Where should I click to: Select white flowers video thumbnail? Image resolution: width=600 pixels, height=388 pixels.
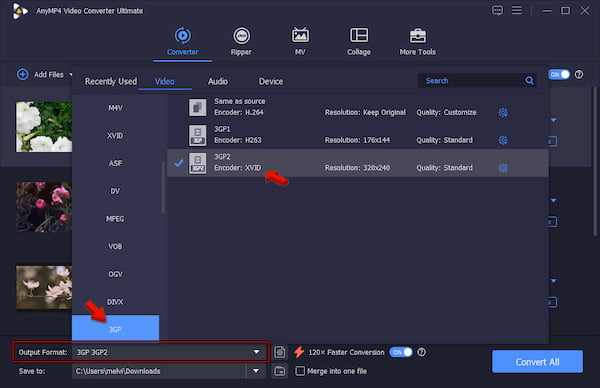point(44,127)
